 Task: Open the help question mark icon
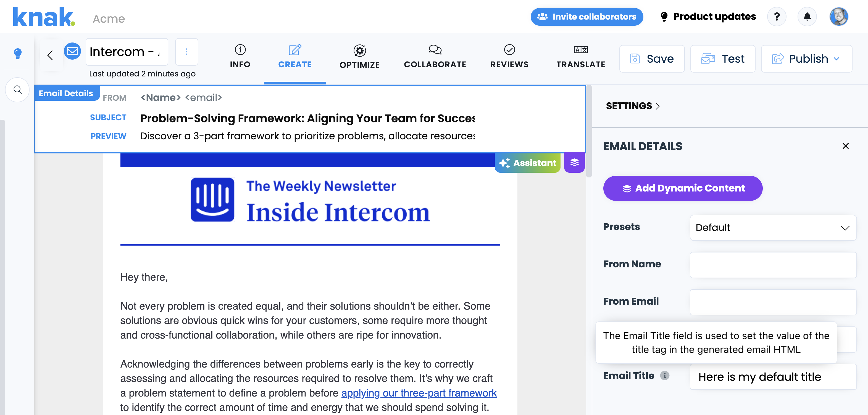777,17
